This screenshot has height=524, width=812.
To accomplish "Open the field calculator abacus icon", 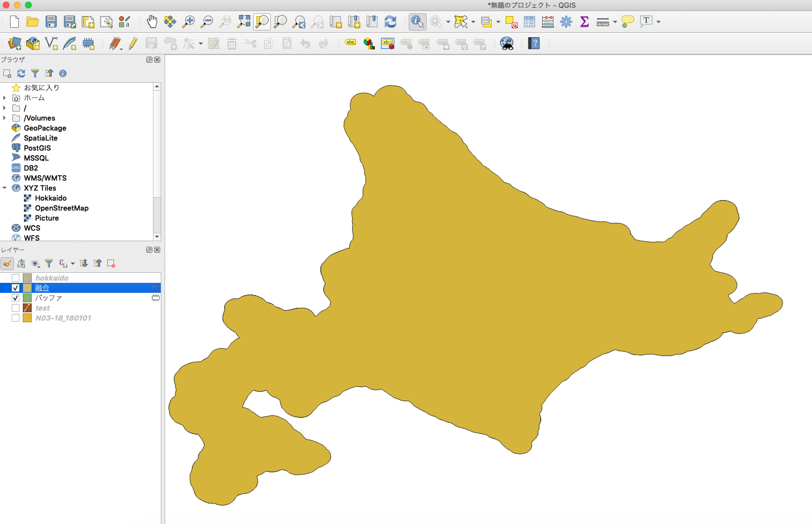I will (548, 22).
